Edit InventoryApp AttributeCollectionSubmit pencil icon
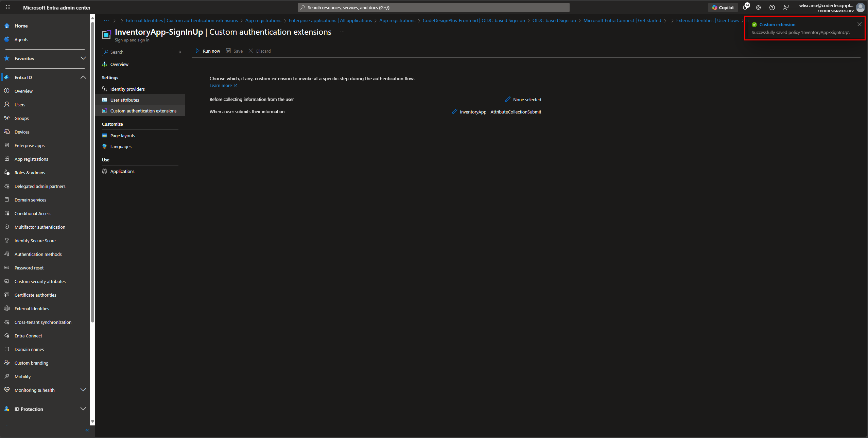Viewport: 868px width, 438px height. [x=454, y=111]
